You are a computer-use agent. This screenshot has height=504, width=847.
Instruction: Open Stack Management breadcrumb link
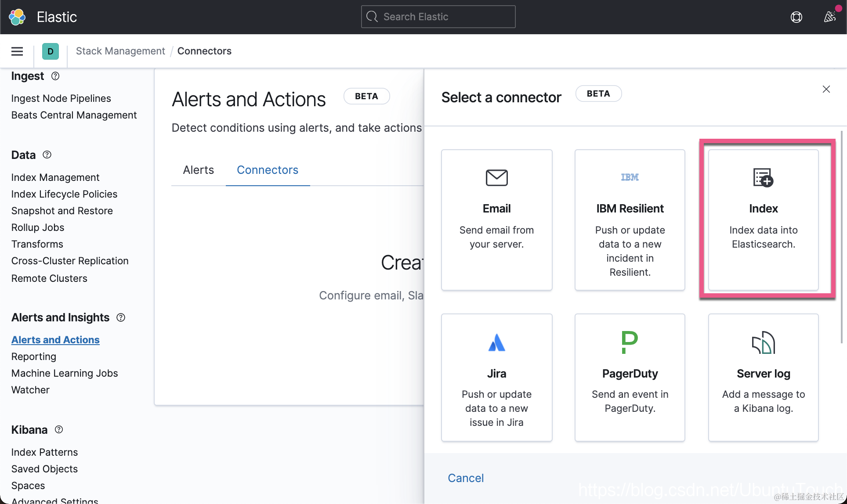120,51
